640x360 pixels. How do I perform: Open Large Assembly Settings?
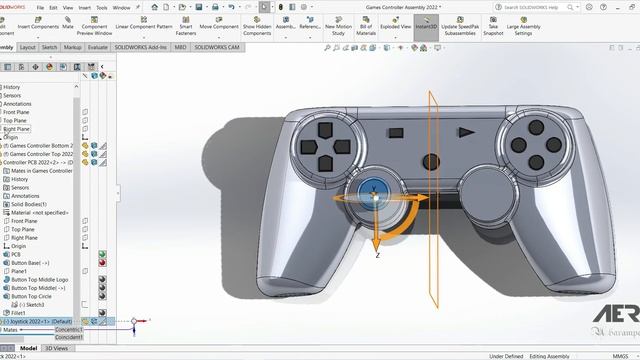(523, 26)
